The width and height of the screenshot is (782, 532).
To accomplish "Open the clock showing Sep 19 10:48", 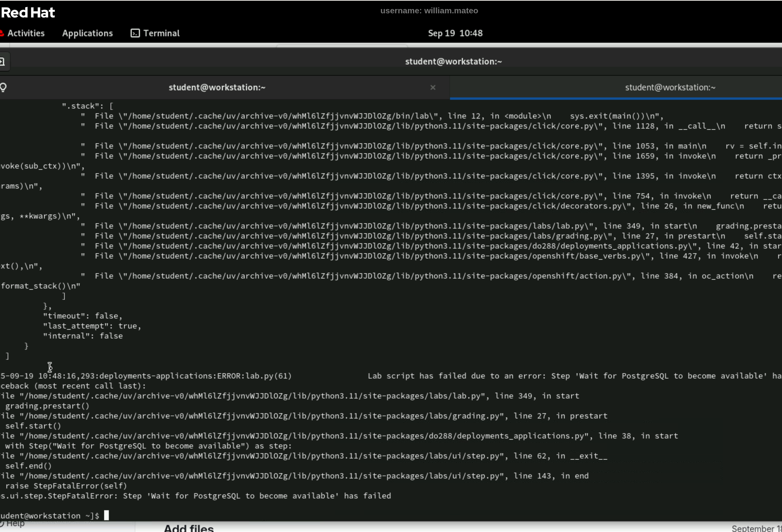I will [455, 33].
